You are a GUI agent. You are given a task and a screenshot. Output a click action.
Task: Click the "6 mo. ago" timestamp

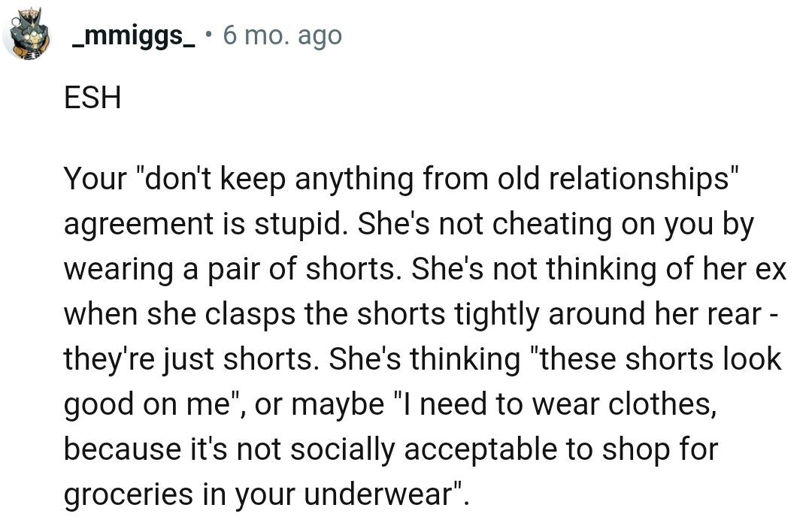(x=282, y=35)
